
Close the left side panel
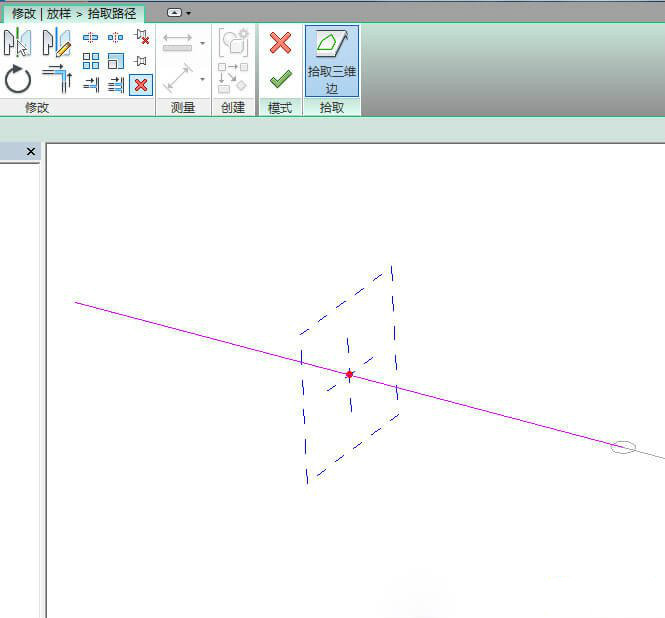[x=31, y=151]
